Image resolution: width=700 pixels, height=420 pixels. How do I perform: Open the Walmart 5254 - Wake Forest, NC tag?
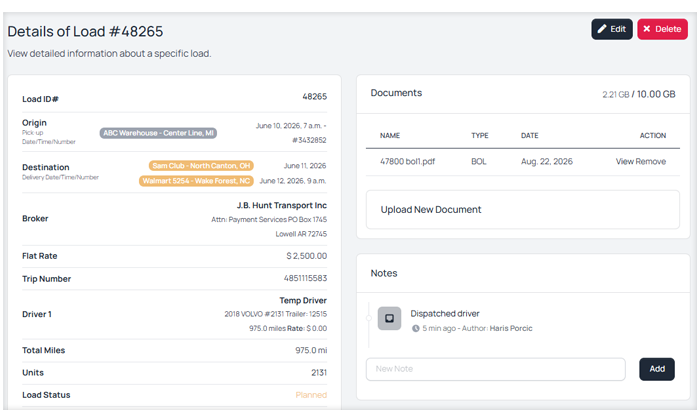[x=196, y=181]
